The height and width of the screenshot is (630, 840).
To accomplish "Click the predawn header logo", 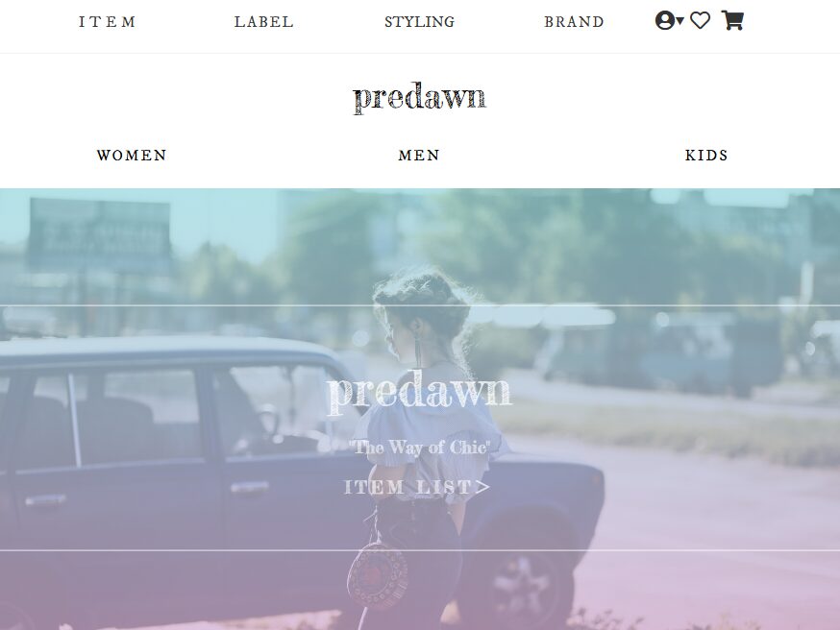I will click(419, 99).
